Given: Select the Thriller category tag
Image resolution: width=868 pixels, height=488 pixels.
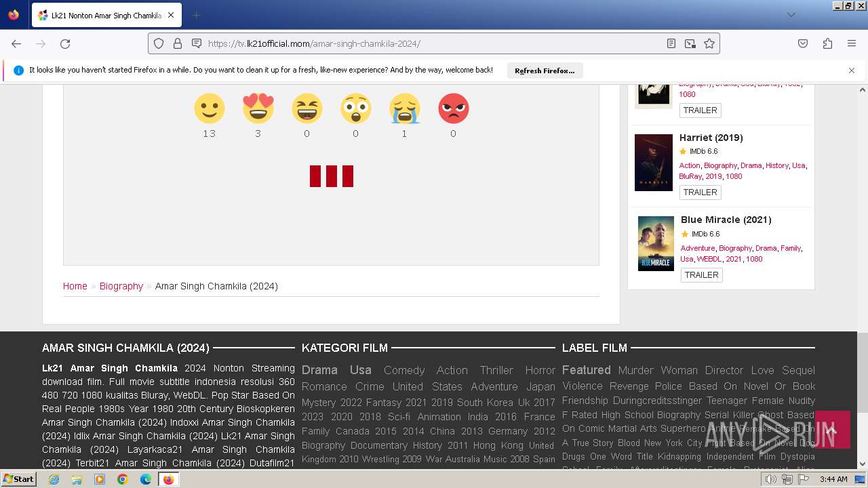Looking at the screenshot, I should [x=496, y=370].
